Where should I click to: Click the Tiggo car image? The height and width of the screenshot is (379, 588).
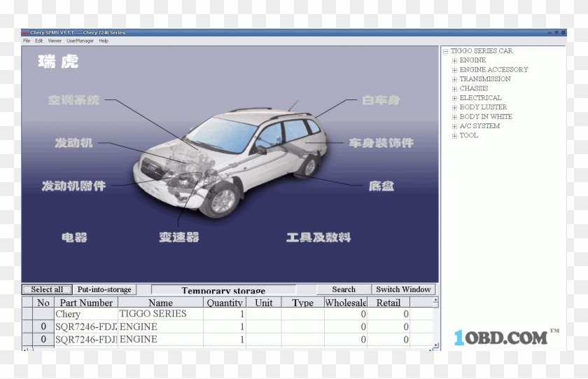coord(230,160)
